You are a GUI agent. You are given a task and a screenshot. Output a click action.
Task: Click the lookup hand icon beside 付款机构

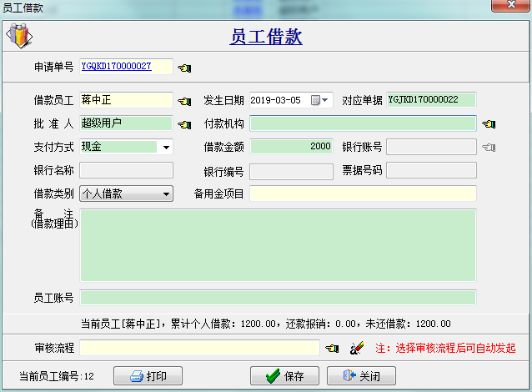coord(489,124)
